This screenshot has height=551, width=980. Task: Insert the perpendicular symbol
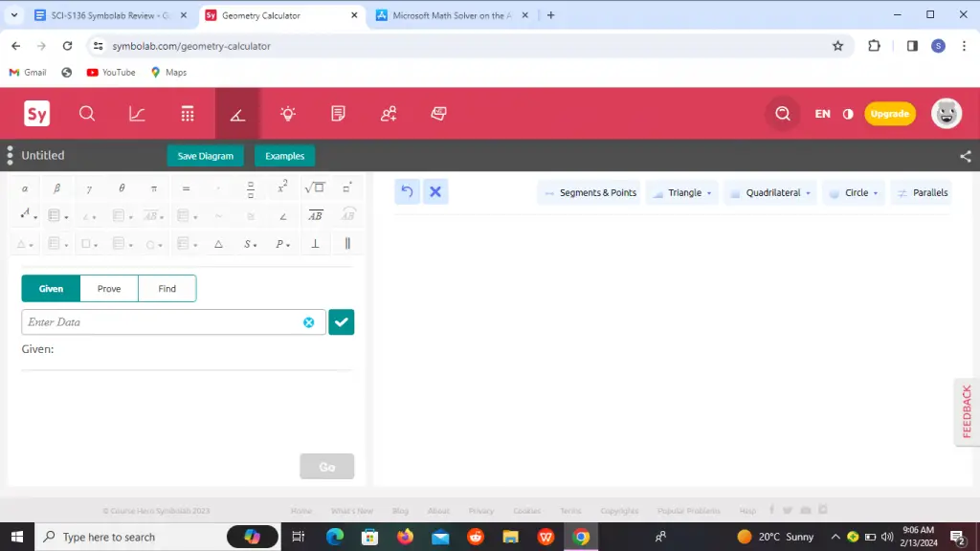(x=315, y=244)
